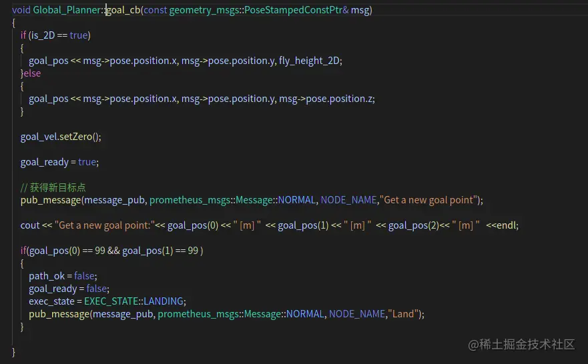Click the goal_cb function name
The width and height of the screenshot is (588, 364).
[123, 10]
